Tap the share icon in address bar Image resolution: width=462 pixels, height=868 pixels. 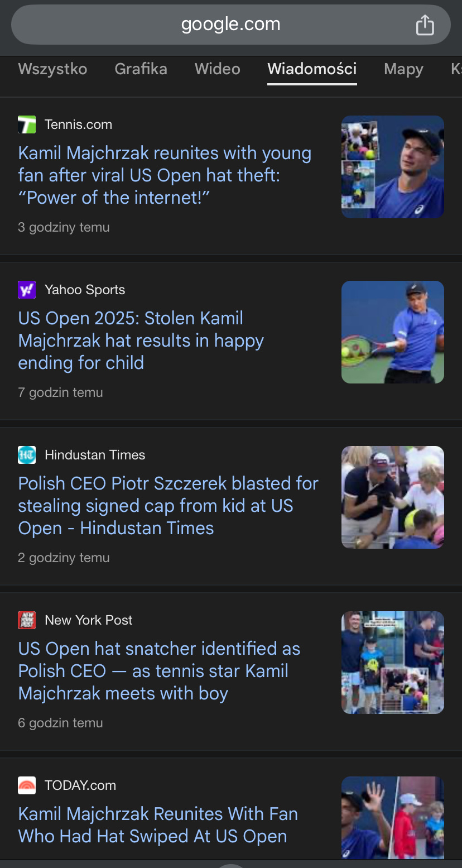tap(425, 25)
